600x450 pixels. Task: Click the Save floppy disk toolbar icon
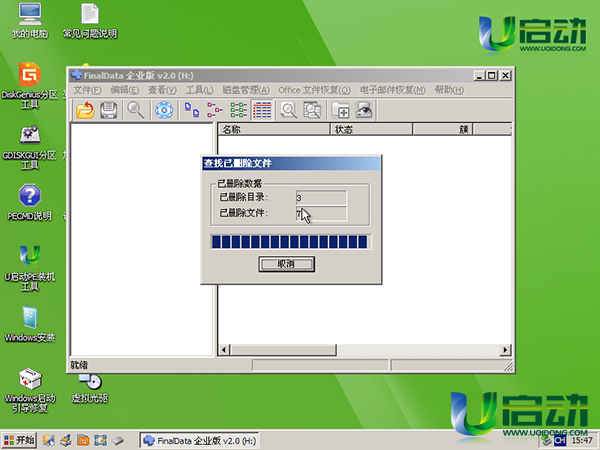[x=109, y=110]
